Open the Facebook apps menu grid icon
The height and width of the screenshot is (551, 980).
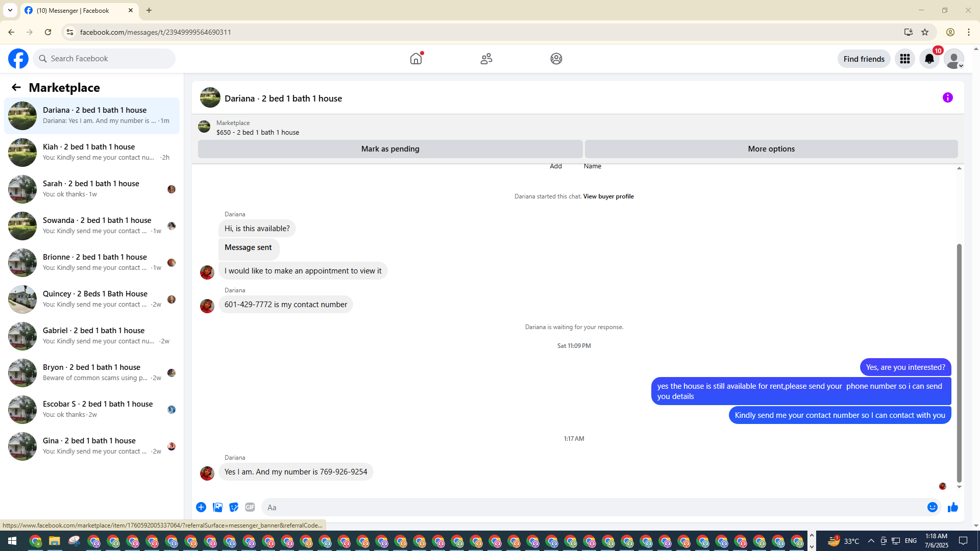[904, 59]
